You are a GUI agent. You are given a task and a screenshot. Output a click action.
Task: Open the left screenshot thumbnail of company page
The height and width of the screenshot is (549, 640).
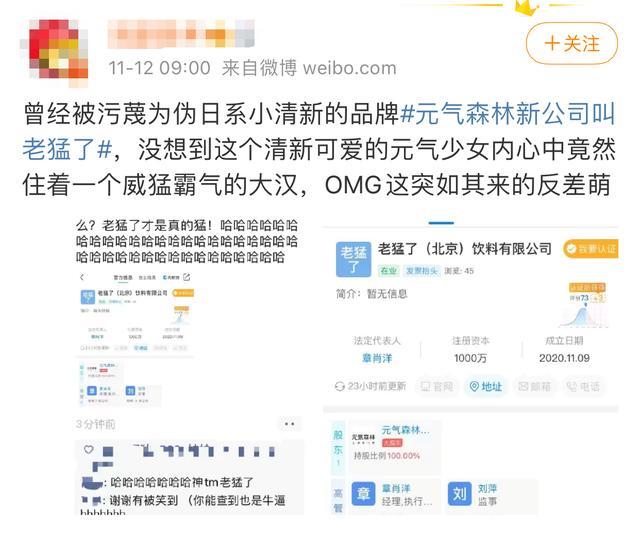point(135,339)
